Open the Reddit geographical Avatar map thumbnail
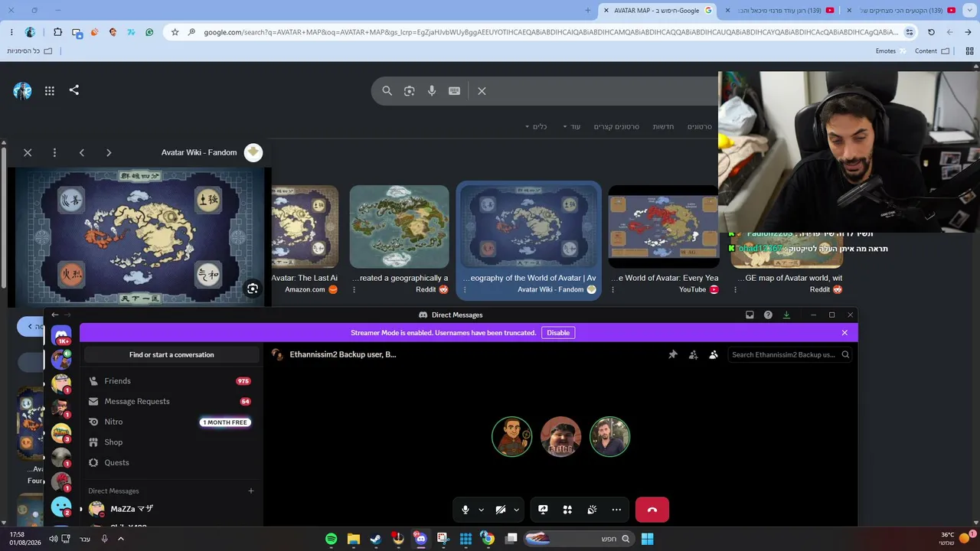The width and height of the screenshot is (980, 551). pos(400,227)
